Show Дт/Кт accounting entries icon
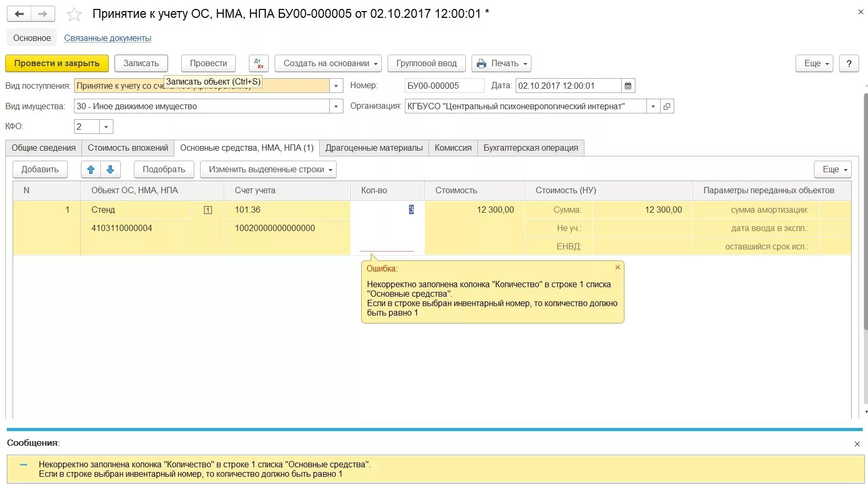 pyautogui.click(x=259, y=64)
